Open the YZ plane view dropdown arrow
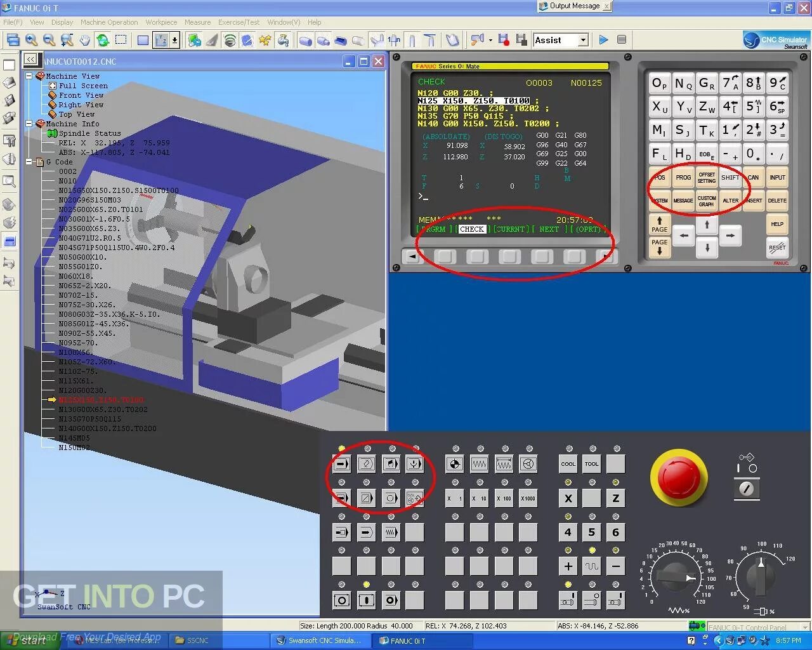 [174, 40]
